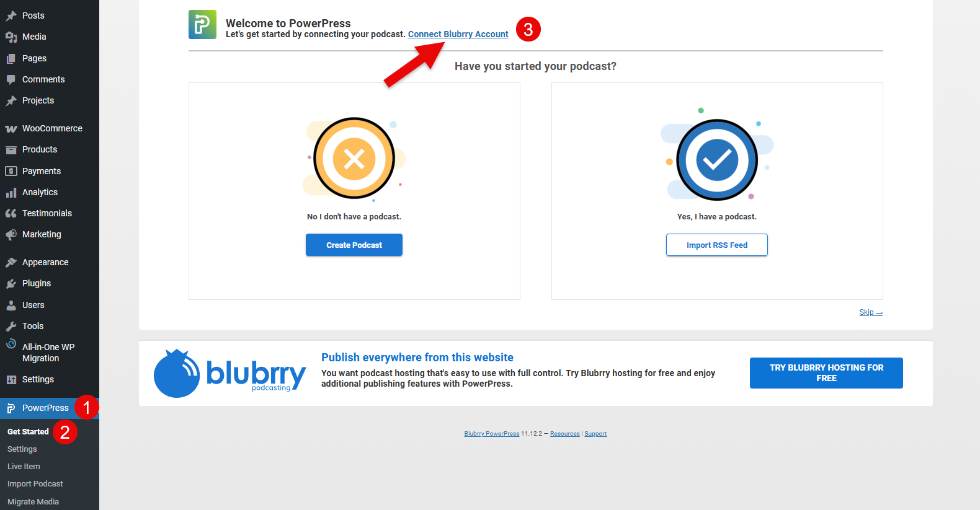Click 'Welcome to PowerPress' heading
The height and width of the screenshot is (510, 980).
288,23
